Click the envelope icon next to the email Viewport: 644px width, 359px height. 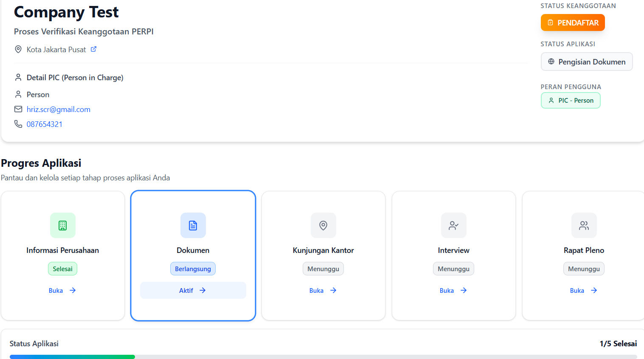point(18,109)
